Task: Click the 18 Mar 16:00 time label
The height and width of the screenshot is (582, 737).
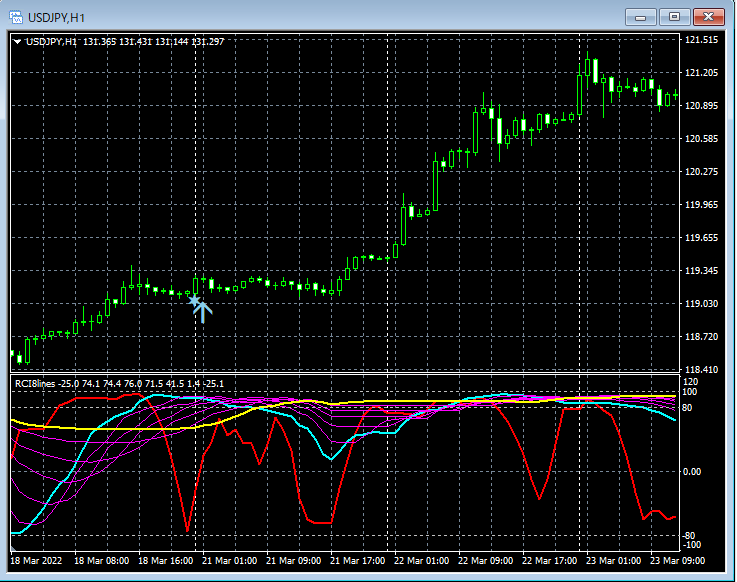Action: click(x=166, y=561)
